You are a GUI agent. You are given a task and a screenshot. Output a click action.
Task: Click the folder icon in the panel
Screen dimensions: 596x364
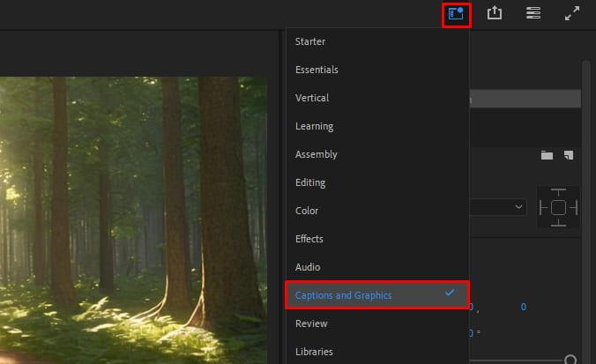pos(547,155)
